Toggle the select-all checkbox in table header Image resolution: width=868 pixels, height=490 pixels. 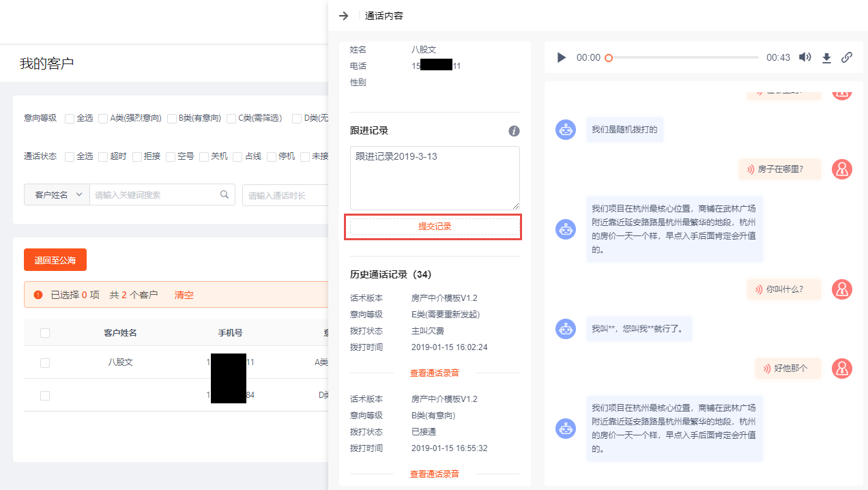coord(45,333)
